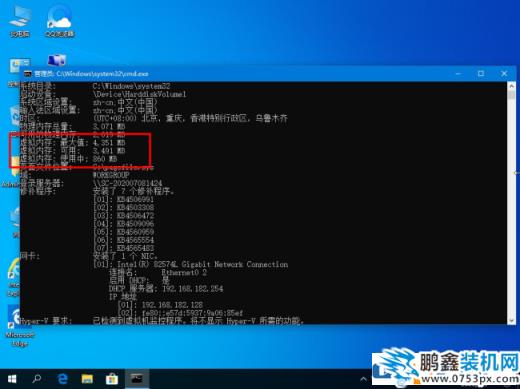Close the cmd window

click(x=504, y=74)
